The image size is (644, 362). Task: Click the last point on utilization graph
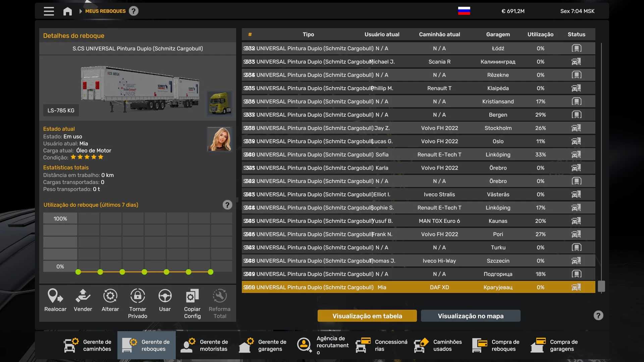(x=211, y=272)
